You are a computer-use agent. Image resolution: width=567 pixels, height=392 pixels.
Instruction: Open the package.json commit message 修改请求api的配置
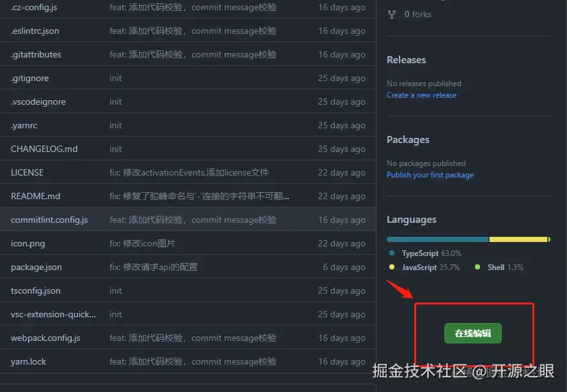[153, 267]
